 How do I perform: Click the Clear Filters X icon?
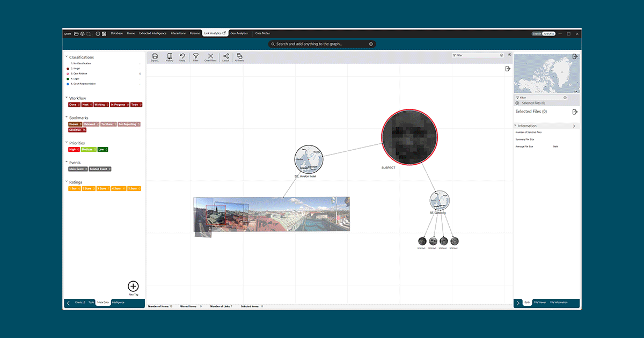click(210, 57)
